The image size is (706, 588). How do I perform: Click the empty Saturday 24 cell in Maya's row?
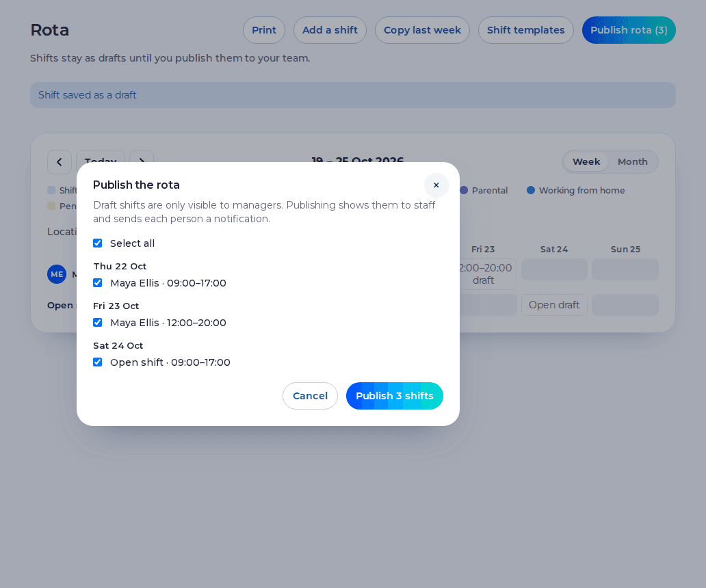point(554,269)
